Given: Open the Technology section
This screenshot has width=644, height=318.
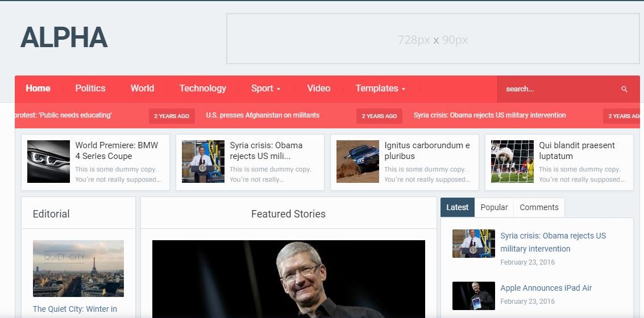Looking at the screenshot, I should tap(202, 88).
